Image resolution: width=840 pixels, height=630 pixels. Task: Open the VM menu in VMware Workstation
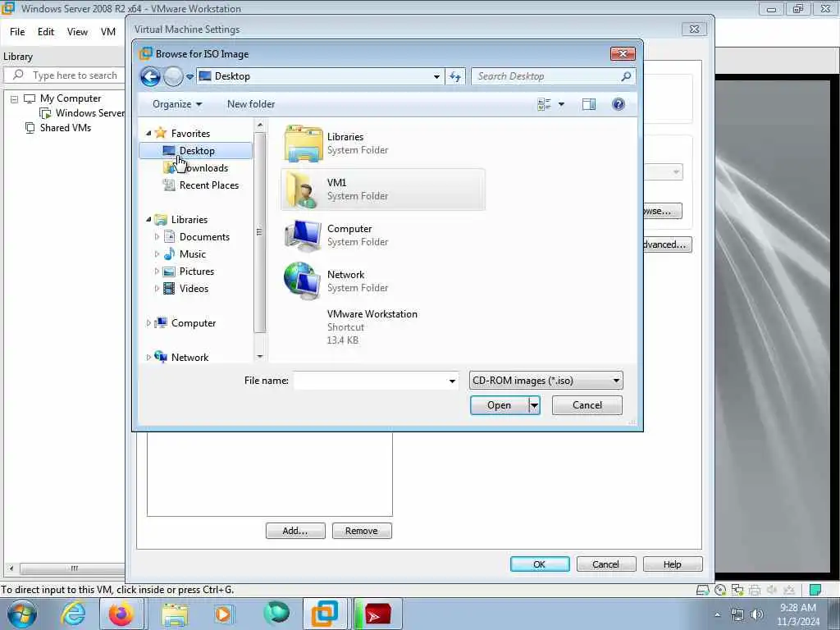coord(108,32)
